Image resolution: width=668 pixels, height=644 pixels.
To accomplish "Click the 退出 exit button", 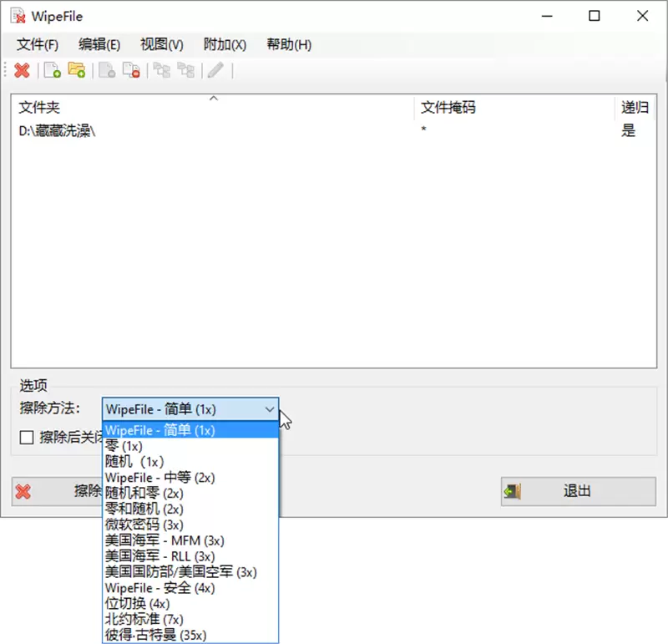I will pyautogui.click(x=578, y=491).
